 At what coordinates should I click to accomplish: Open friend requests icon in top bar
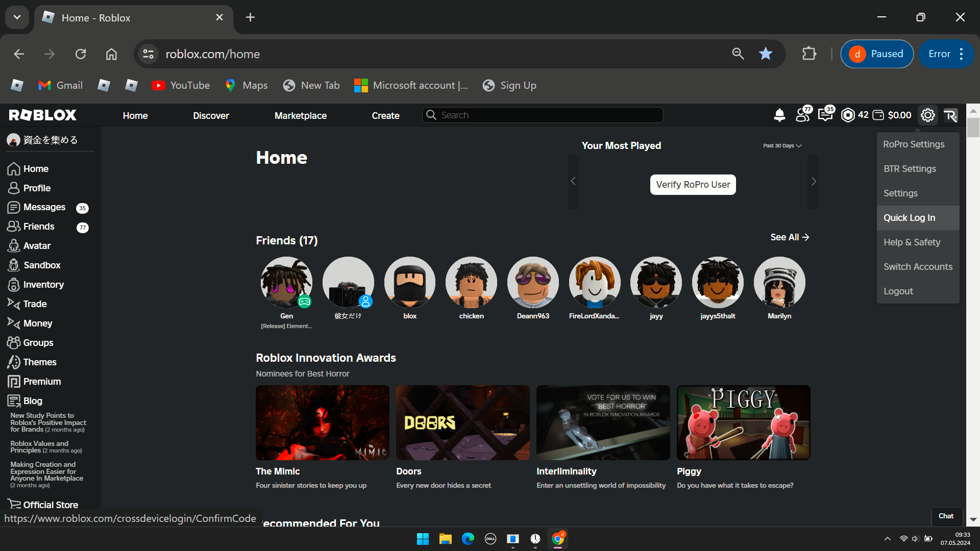coord(803,115)
